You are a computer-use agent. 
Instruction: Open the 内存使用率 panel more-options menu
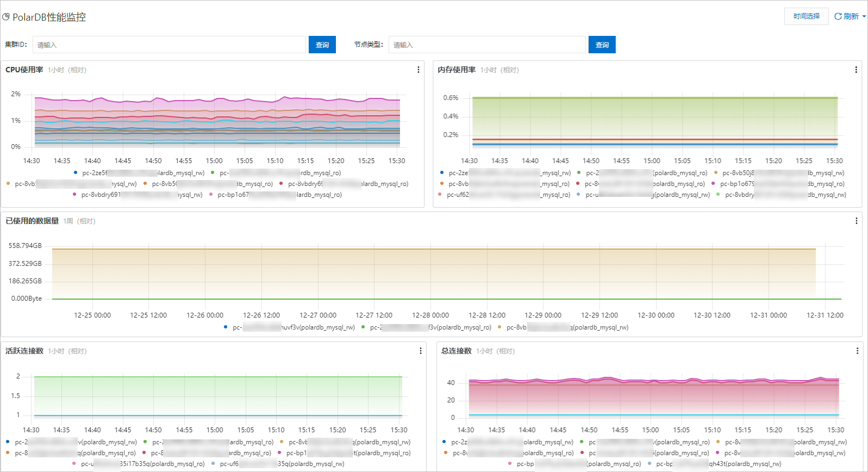[x=856, y=70]
